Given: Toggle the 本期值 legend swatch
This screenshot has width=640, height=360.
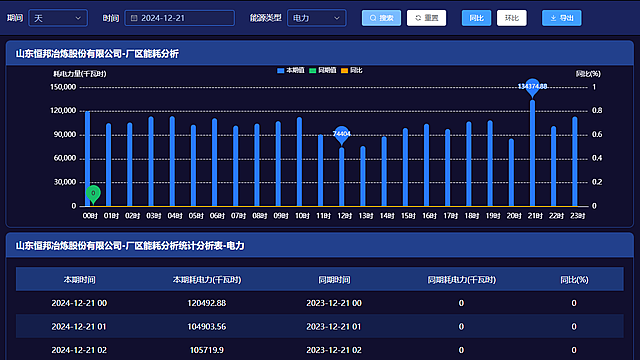Looking at the screenshot, I should click(x=280, y=71).
